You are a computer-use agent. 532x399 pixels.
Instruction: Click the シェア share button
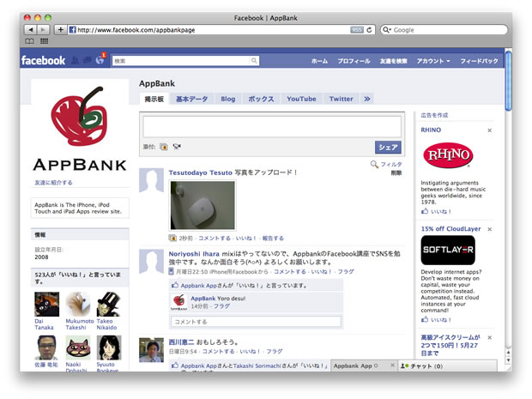(388, 148)
